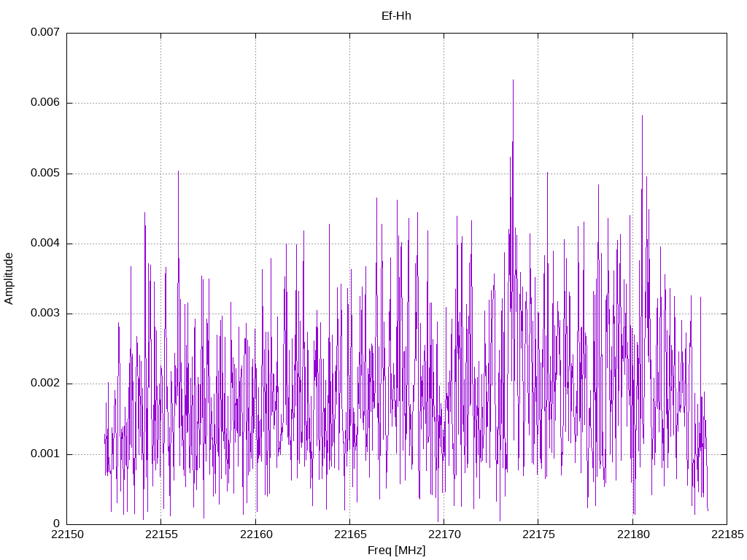Click the 22165 x-axis tick label
The height and width of the screenshot is (560, 747).
[350, 534]
